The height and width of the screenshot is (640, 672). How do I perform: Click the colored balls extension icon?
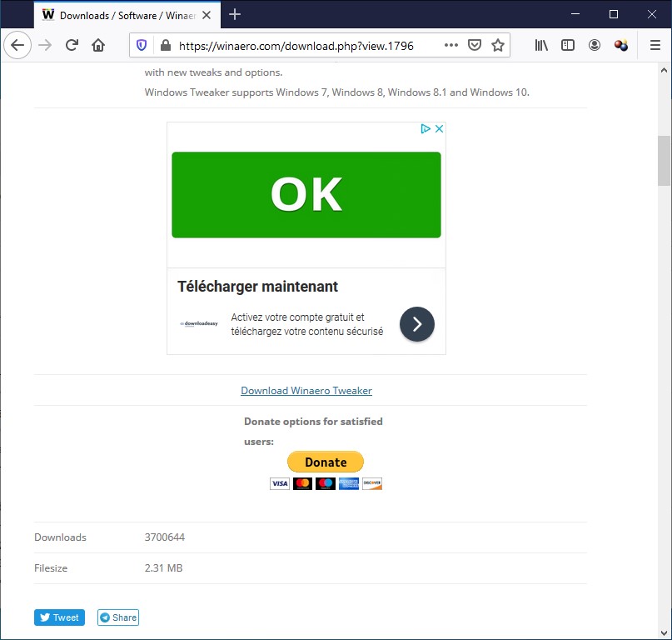(620, 45)
